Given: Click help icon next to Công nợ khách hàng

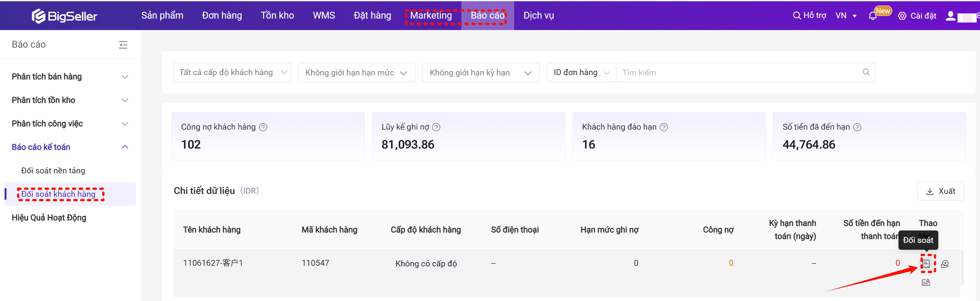Looking at the screenshot, I should click(263, 127).
